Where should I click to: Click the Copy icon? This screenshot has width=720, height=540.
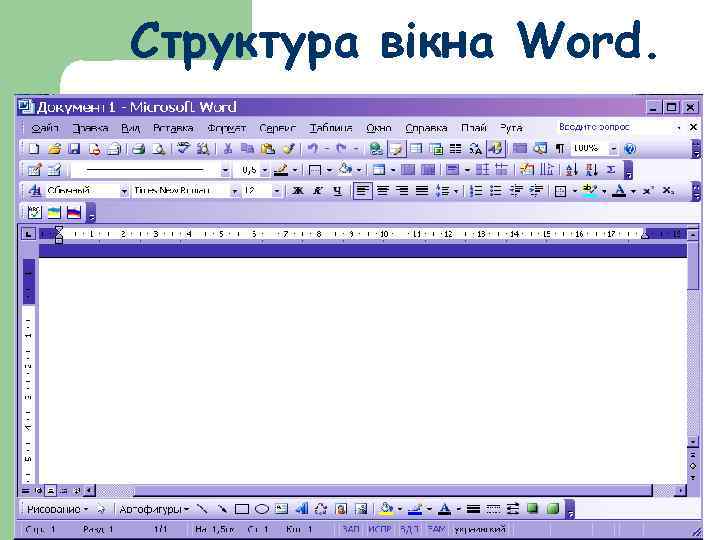click(x=247, y=149)
